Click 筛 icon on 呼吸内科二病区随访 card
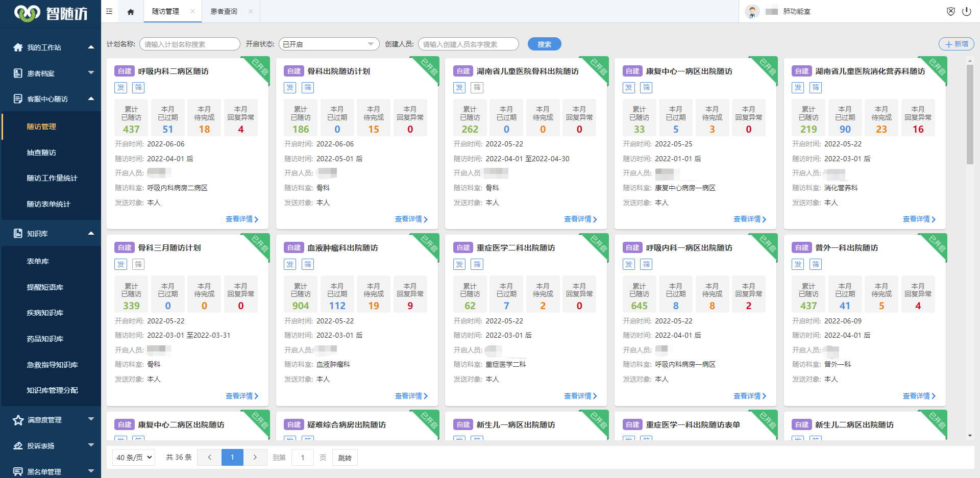Screen dimensions: 980x478 click(x=138, y=88)
